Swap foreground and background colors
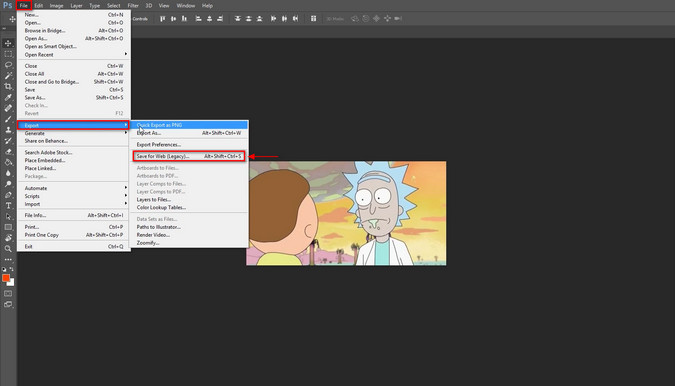This screenshot has width=675, height=386. pos(12,269)
